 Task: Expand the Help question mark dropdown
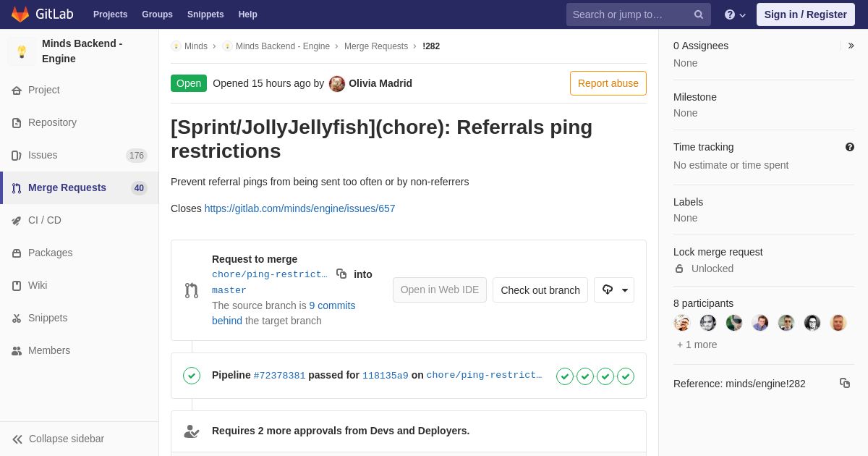coord(735,14)
